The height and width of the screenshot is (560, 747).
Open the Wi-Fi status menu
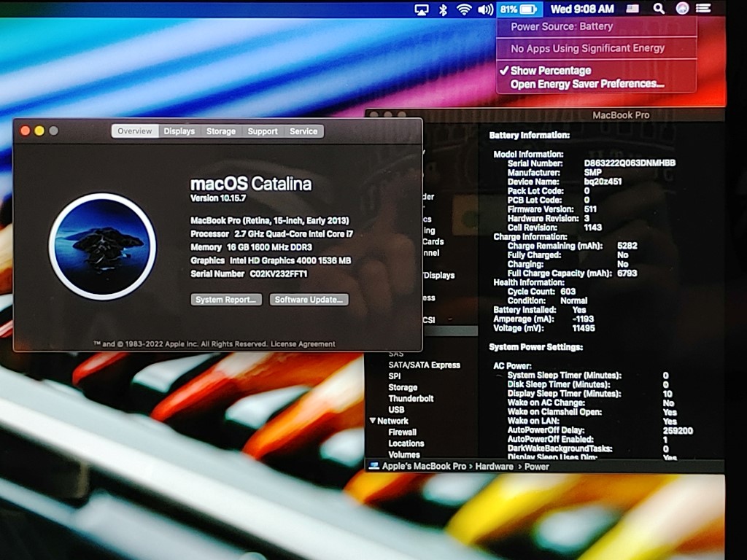(x=464, y=9)
